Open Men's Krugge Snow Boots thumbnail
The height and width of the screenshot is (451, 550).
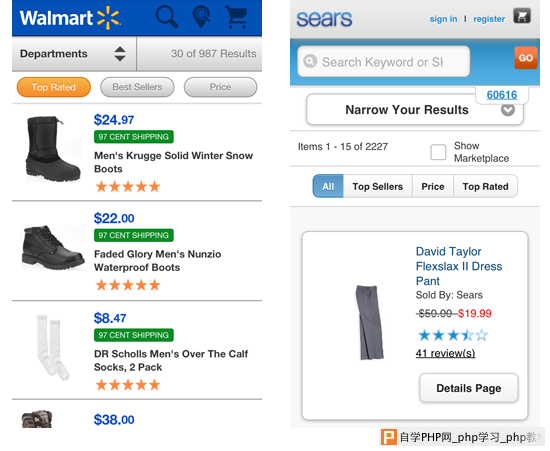point(53,149)
